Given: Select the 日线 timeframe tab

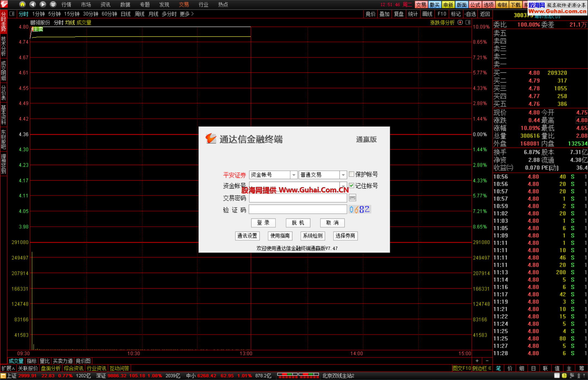Looking at the screenshot, I should click(x=125, y=14).
